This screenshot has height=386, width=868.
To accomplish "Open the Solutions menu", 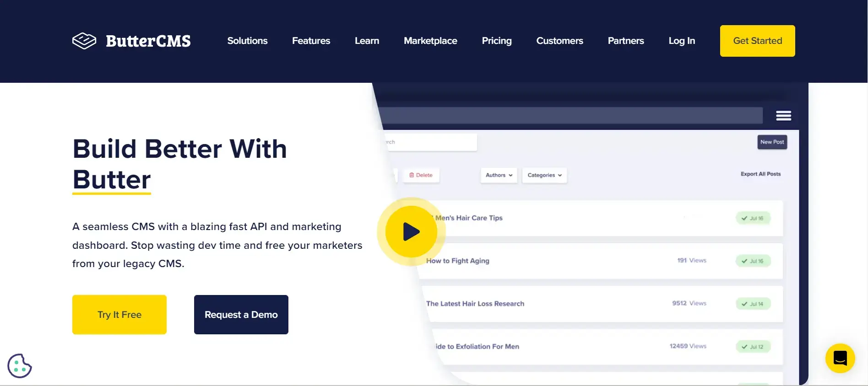I will pyautogui.click(x=247, y=41).
